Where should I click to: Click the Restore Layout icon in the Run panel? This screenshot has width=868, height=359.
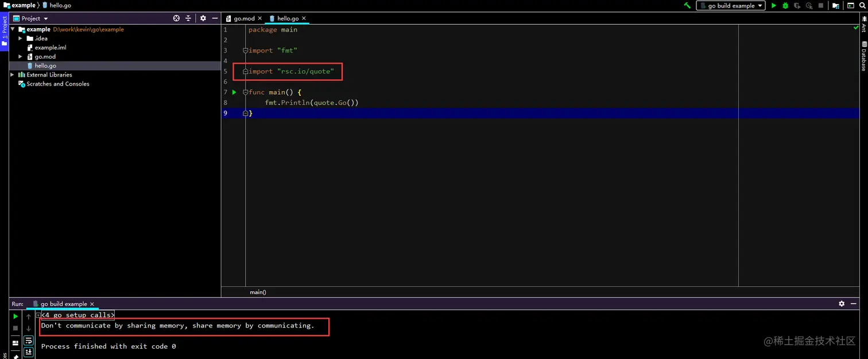point(15,342)
